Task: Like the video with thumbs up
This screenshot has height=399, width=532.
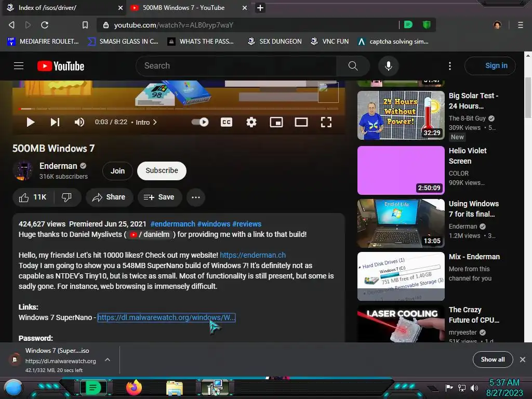Action: (x=33, y=197)
